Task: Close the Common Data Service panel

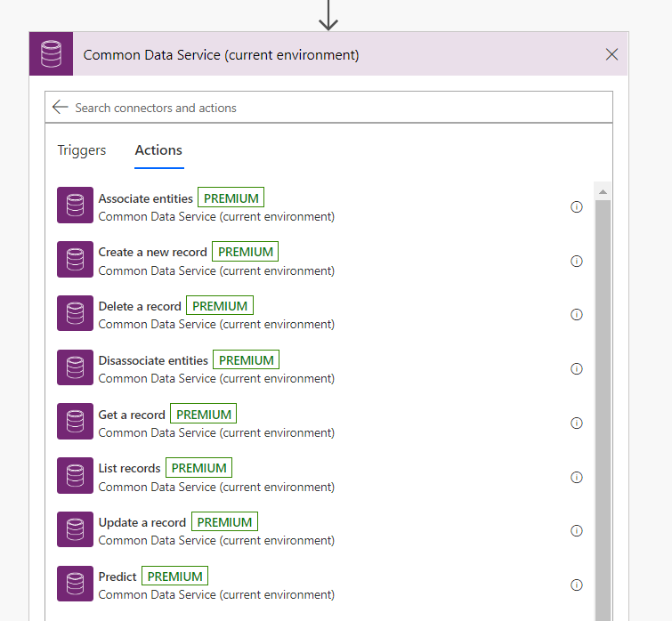Action: [x=611, y=54]
